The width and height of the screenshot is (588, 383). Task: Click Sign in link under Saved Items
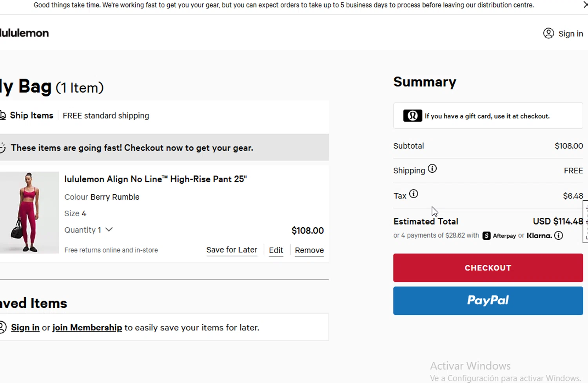25,327
